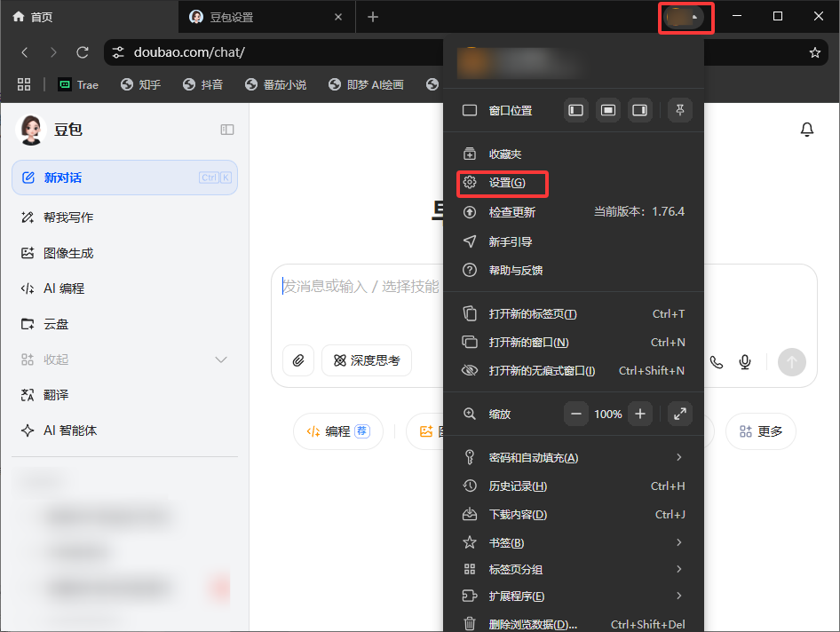The height and width of the screenshot is (632, 840).
Task: Collapse the 收起 sidebar section
Action: tap(221, 359)
